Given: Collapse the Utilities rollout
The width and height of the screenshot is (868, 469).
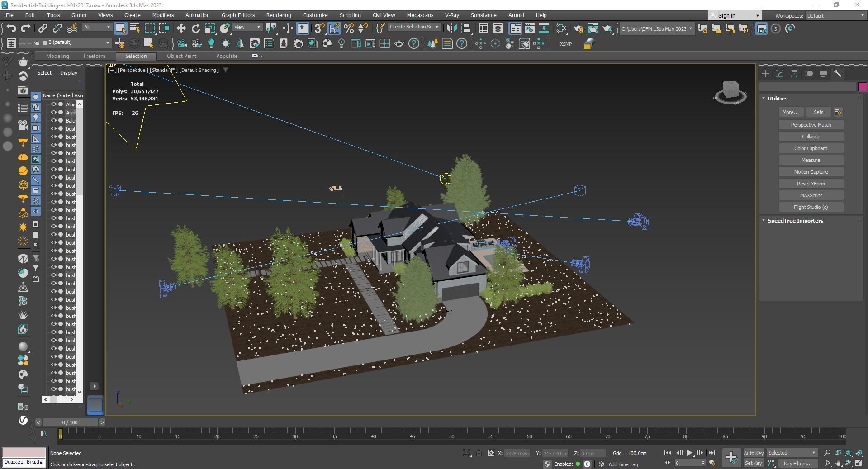Looking at the screenshot, I should point(777,99).
